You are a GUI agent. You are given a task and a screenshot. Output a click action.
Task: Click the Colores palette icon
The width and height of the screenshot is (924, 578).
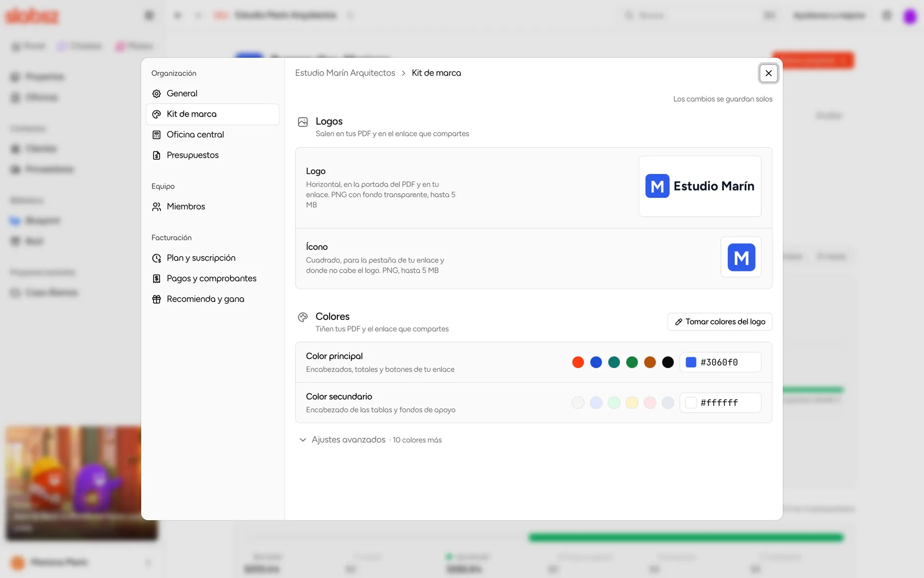tap(303, 317)
